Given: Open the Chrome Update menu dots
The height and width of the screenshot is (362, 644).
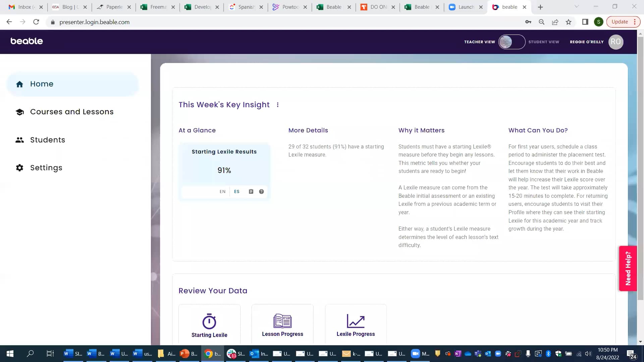Looking at the screenshot, I should click(635, 22).
